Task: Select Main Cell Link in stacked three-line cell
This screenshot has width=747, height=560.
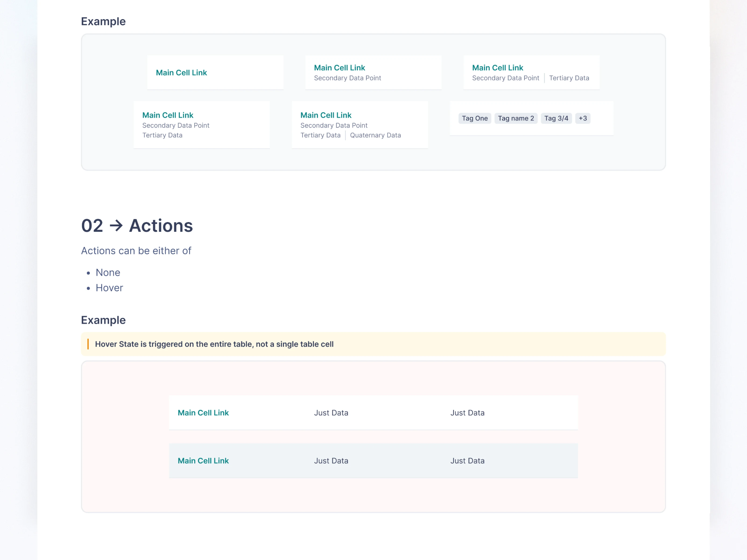Action: [x=168, y=115]
